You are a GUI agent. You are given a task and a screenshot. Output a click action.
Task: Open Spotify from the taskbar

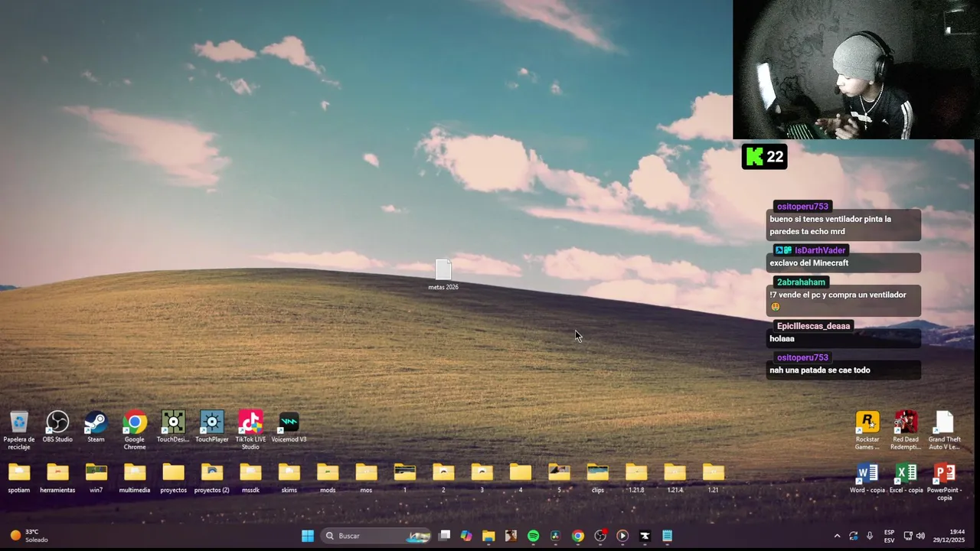point(534,536)
